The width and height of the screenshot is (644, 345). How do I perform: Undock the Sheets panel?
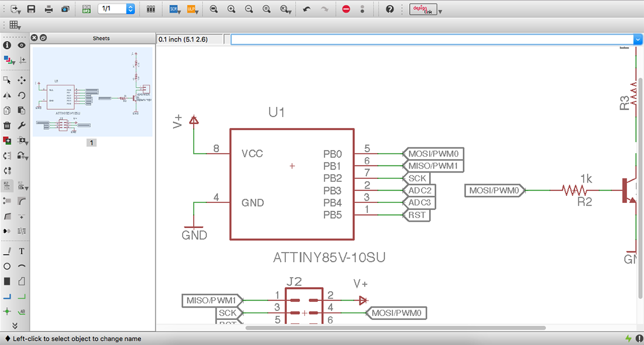click(43, 38)
